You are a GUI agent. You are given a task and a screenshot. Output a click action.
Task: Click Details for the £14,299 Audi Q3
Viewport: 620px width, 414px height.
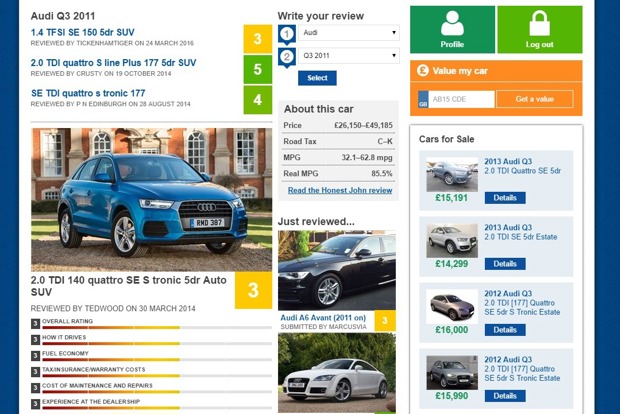[x=505, y=264]
